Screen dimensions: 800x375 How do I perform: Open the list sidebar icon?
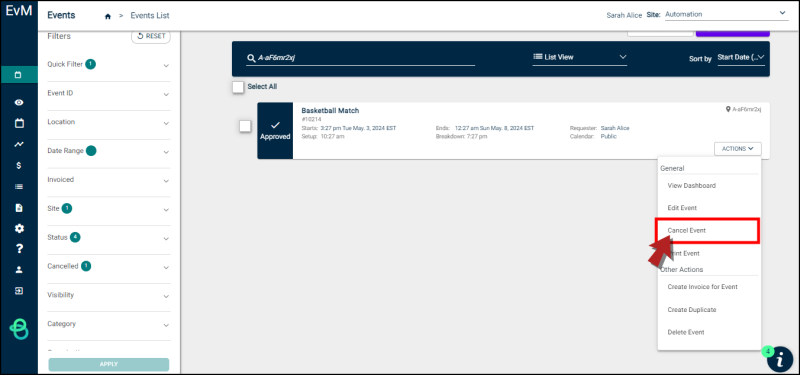click(x=19, y=187)
